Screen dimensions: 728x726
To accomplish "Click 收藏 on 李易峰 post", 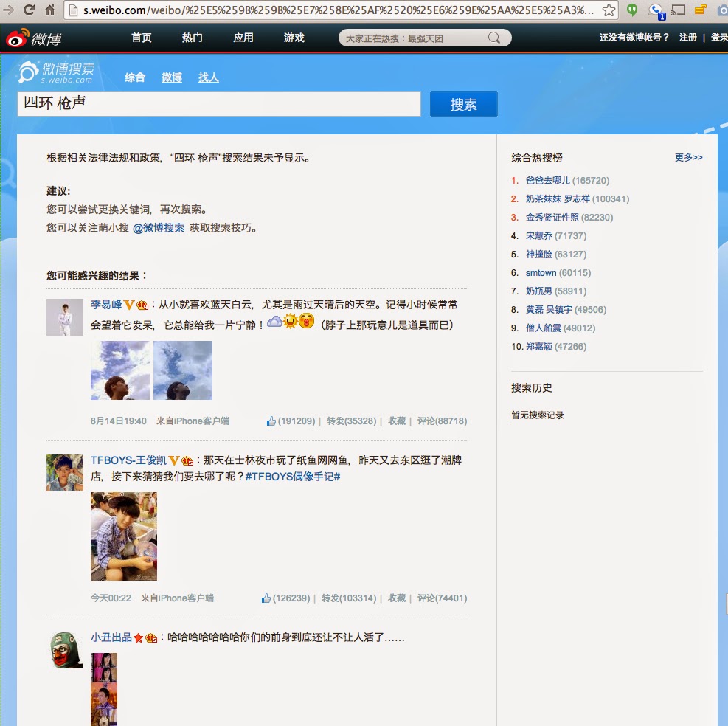I will 397,421.
